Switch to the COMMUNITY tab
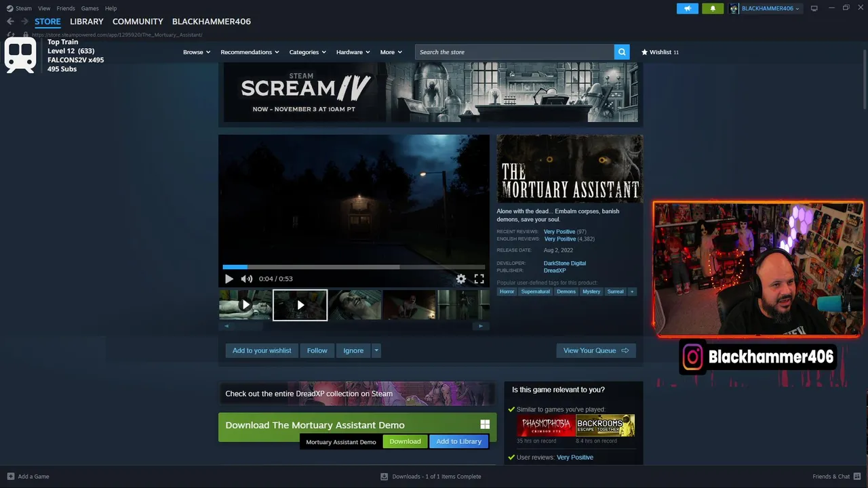Screen dimensions: 868x488 138,22
